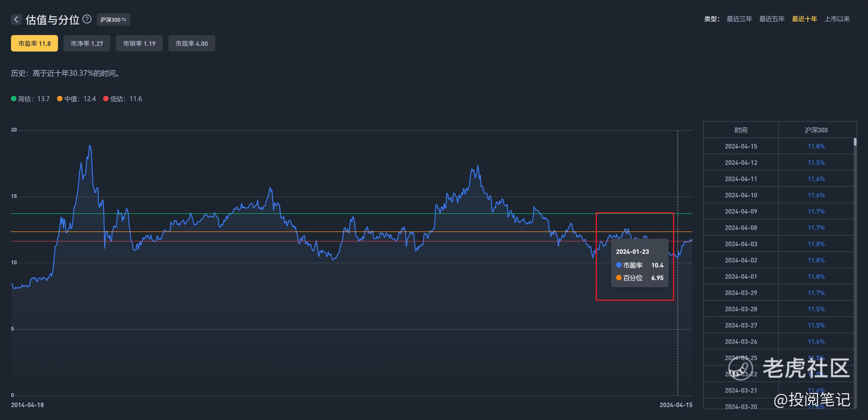Viewport: 868px width, 420px height.
Task: Select the 2024-04-08 table row date
Action: pos(741,227)
